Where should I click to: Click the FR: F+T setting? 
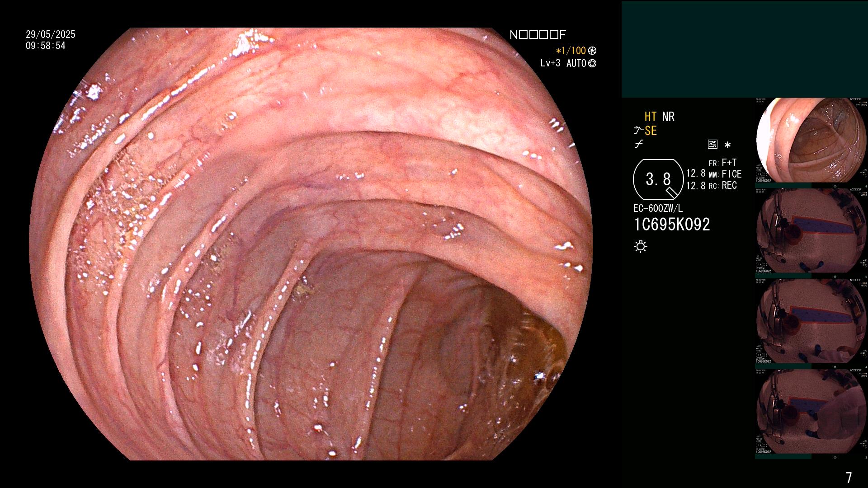pos(722,163)
